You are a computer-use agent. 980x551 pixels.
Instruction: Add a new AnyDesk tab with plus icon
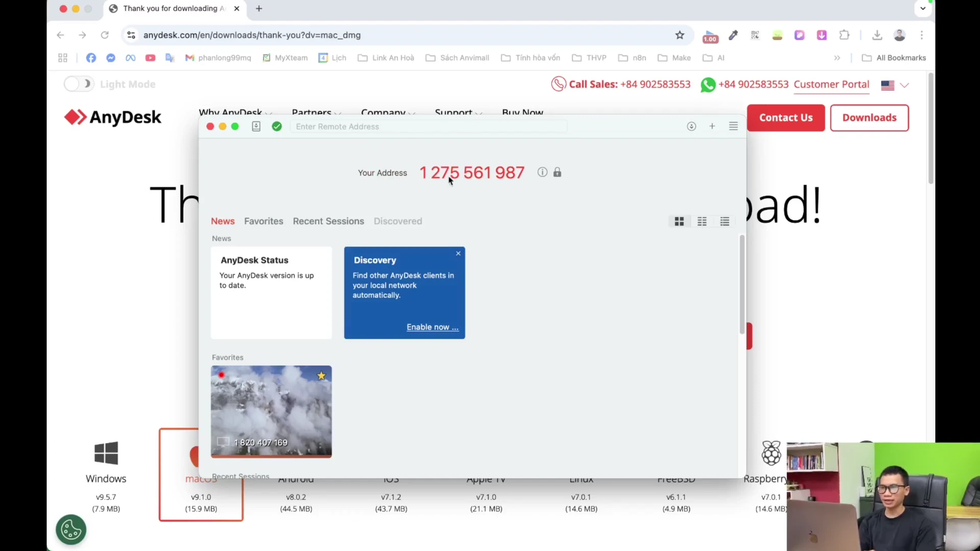[x=712, y=126]
